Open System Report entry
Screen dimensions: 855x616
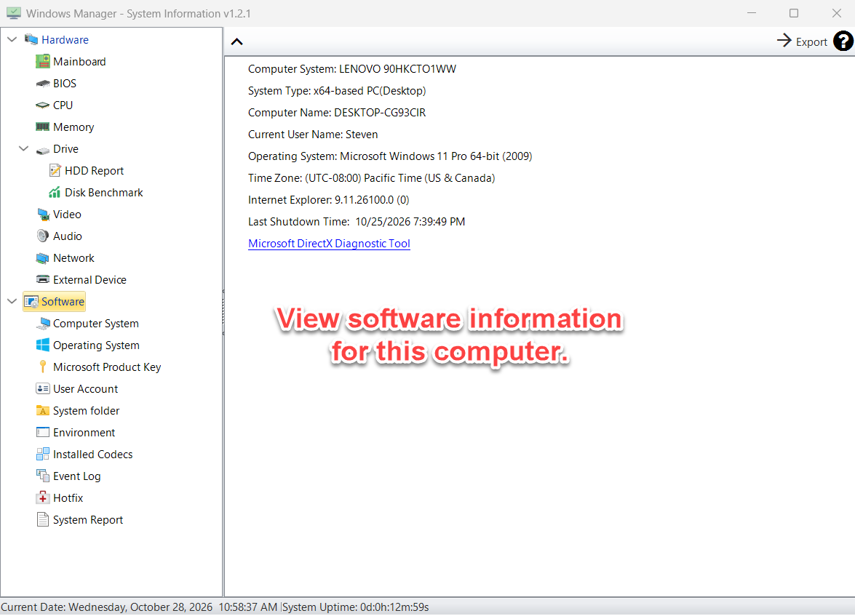point(88,519)
